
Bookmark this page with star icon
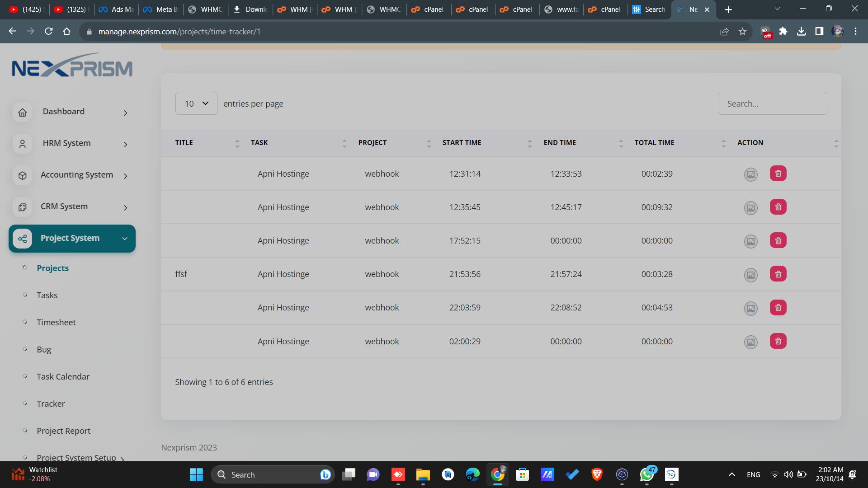(742, 31)
